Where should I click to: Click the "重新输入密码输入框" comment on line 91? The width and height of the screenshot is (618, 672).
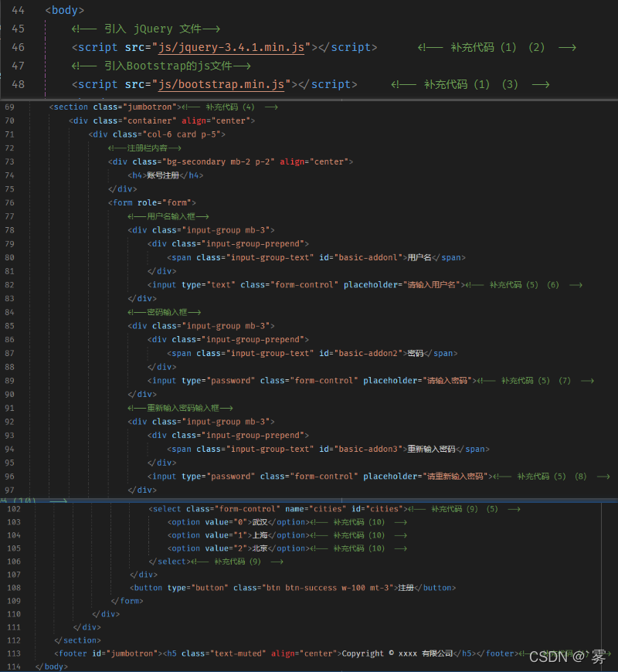[181, 408]
